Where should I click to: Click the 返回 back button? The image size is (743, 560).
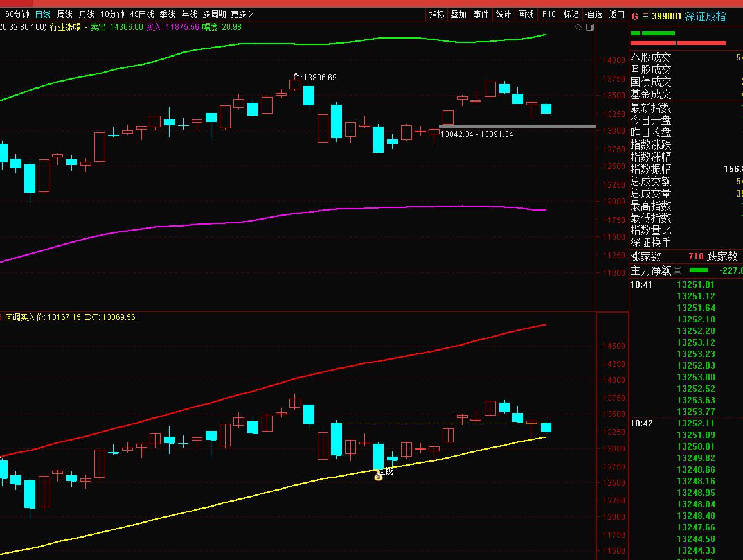click(616, 14)
